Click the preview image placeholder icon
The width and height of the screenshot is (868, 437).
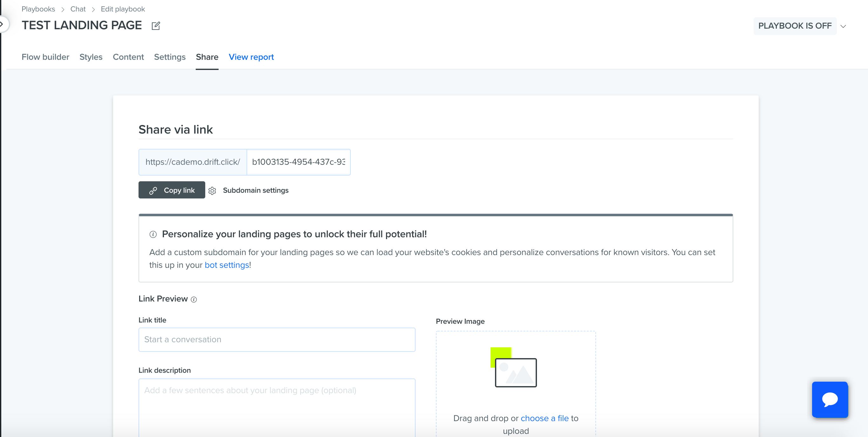click(x=513, y=367)
